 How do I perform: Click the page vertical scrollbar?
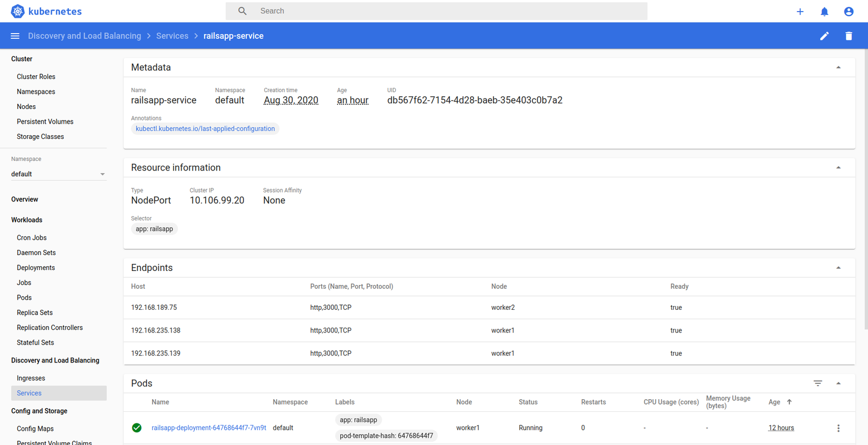(866, 189)
